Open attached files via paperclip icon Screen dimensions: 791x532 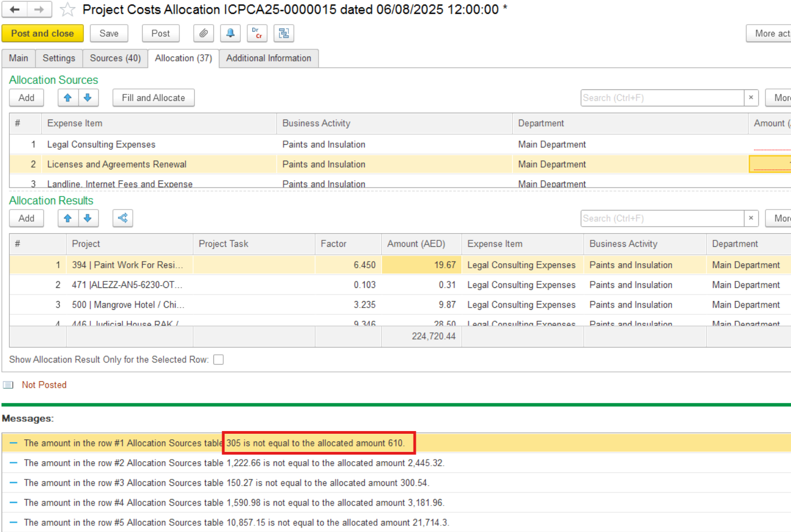(x=204, y=33)
